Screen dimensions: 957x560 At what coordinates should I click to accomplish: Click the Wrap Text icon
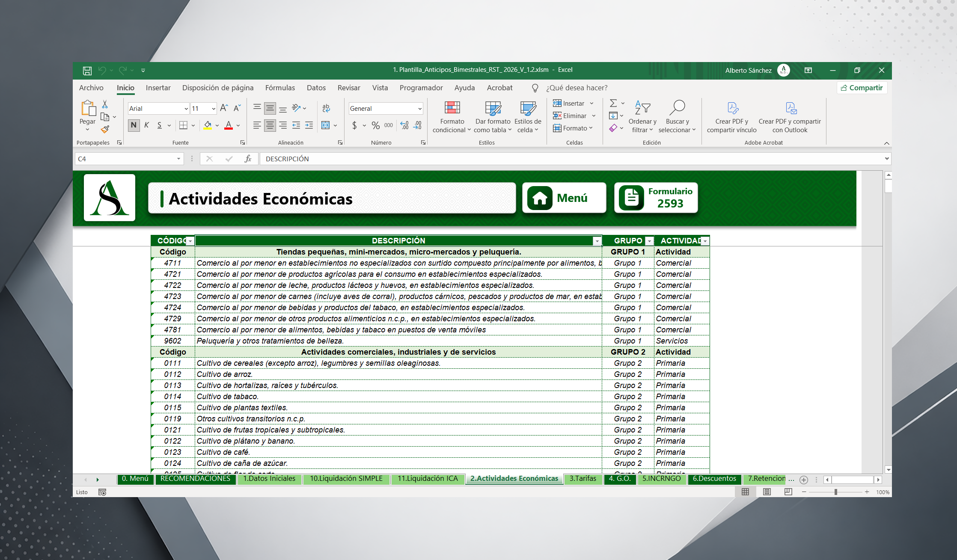(326, 108)
